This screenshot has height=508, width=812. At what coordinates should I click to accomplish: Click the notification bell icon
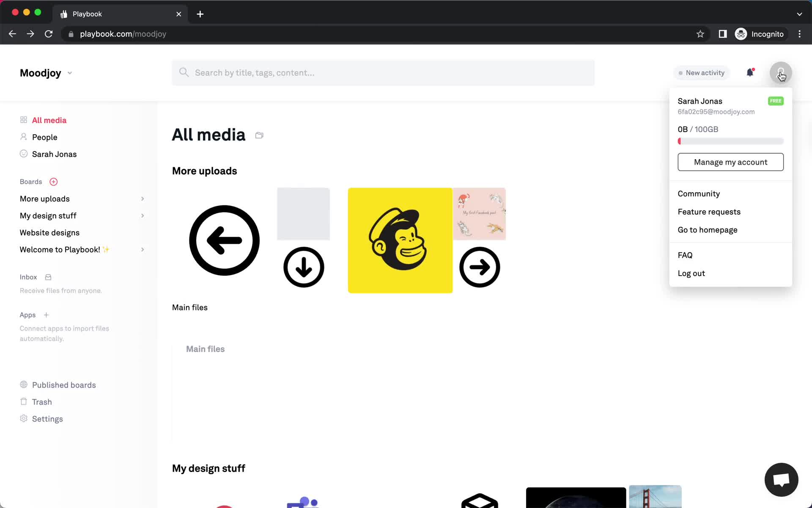pos(750,72)
